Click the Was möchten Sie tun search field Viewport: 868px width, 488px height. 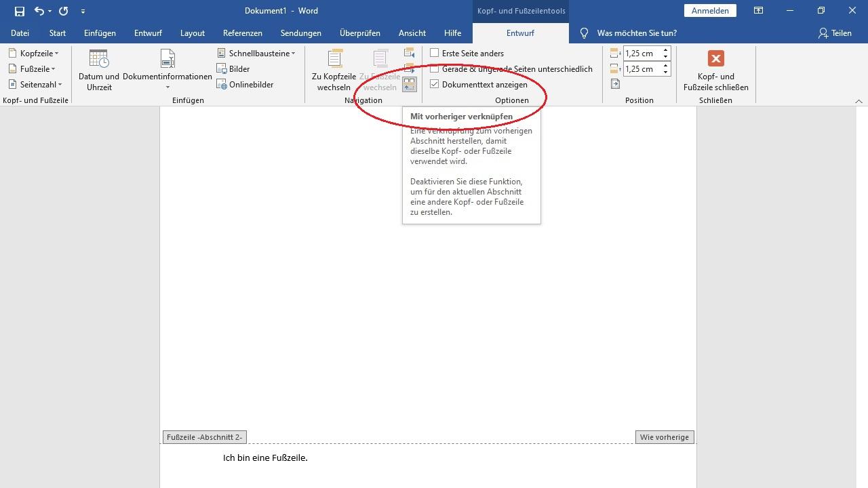[x=636, y=33]
